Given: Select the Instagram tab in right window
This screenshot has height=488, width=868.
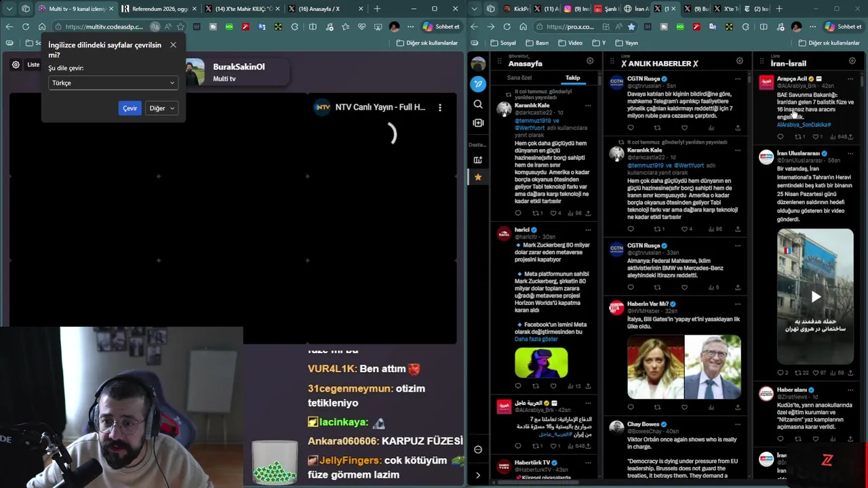Looking at the screenshot, I should (577, 9).
